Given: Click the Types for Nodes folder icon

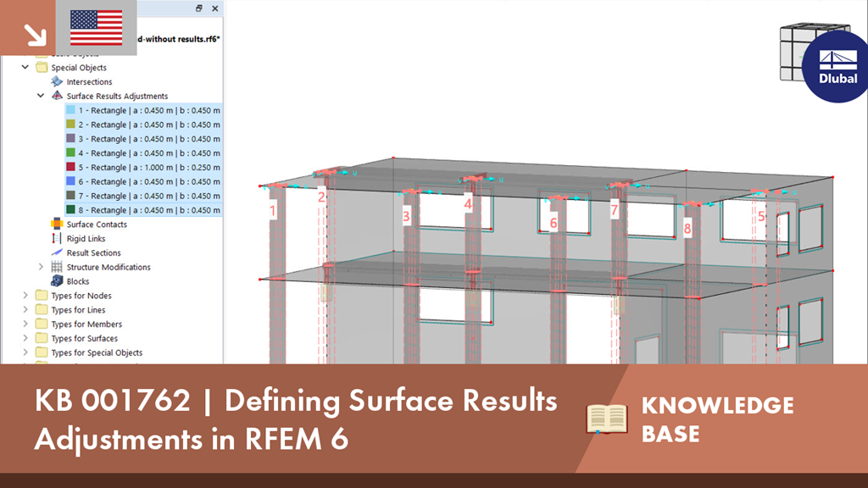Looking at the screenshot, I should [42, 295].
